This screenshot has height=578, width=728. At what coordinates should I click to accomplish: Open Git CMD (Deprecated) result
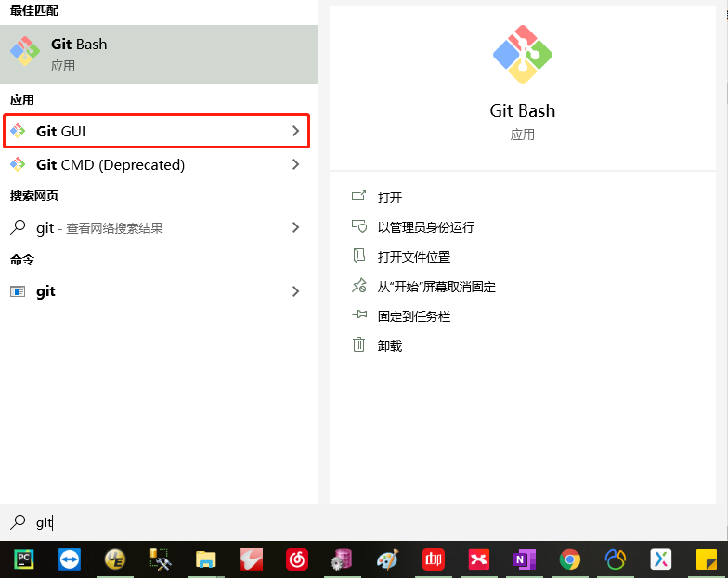[160, 164]
